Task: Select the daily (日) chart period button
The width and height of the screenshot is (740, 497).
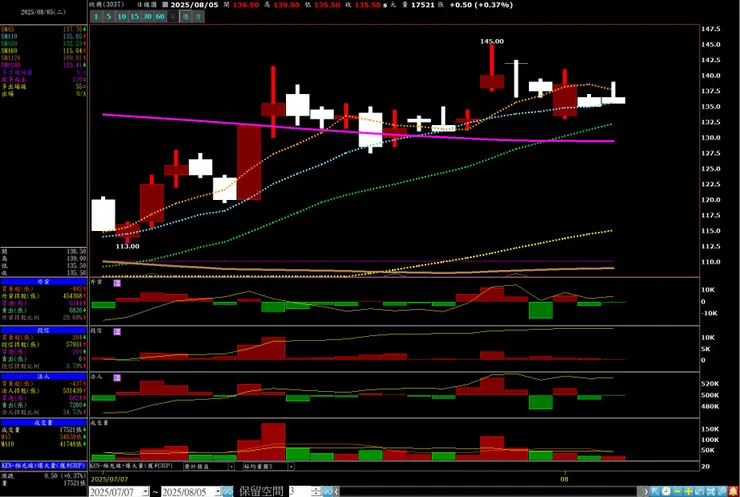Action: (173, 17)
